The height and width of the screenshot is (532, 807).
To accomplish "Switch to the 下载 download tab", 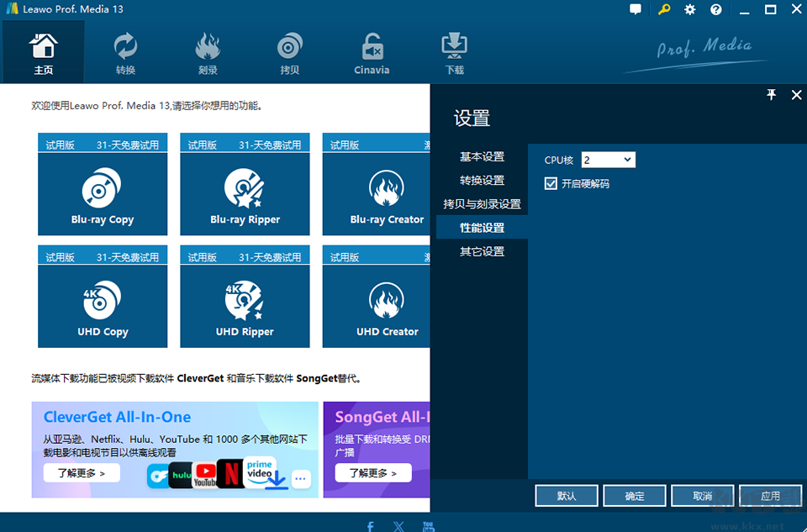I will tap(454, 52).
